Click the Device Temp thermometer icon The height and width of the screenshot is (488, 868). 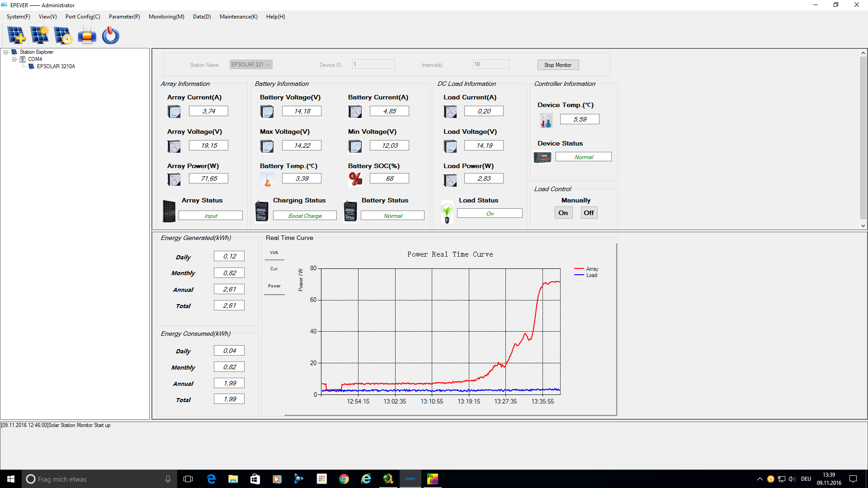coord(546,120)
